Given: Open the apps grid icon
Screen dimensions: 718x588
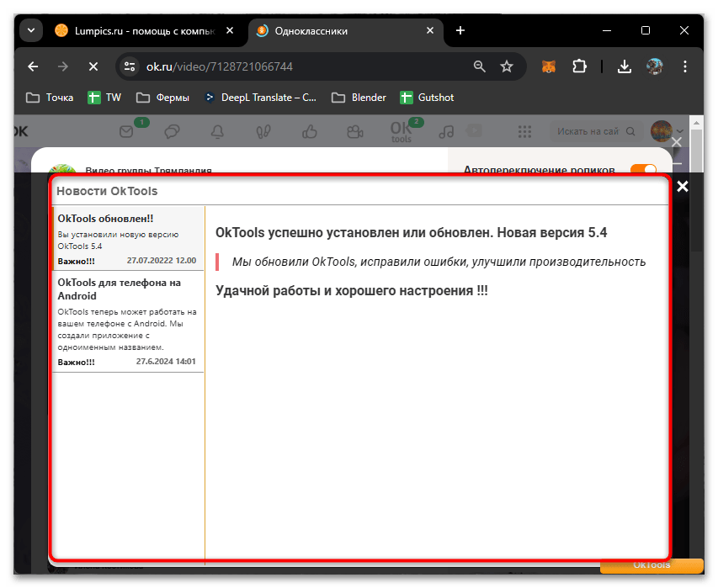Looking at the screenshot, I should (x=524, y=131).
